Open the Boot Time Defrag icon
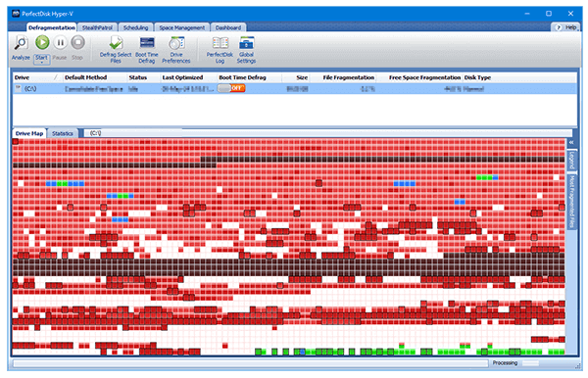 [x=147, y=49]
